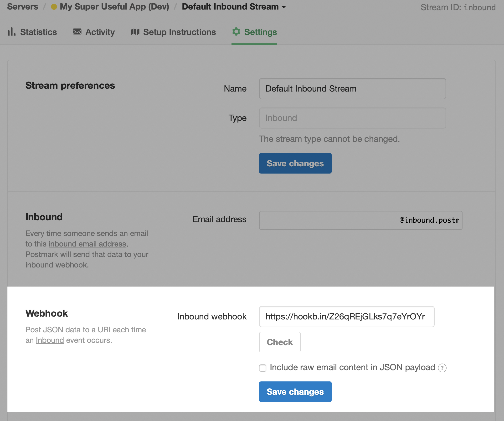Navigate back via the Servers breadcrumb
The image size is (504, 421).
[x=22, y=6]
